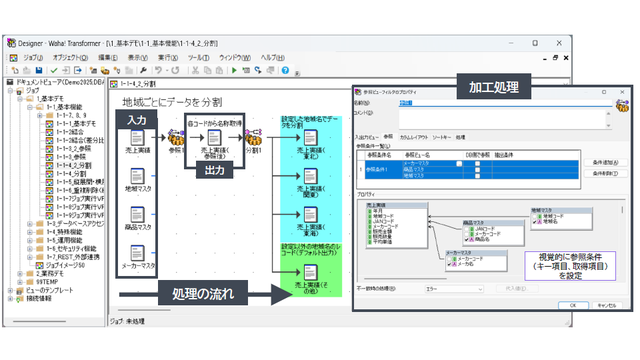Open the ツール menu
640x360 pixels.
198,58
